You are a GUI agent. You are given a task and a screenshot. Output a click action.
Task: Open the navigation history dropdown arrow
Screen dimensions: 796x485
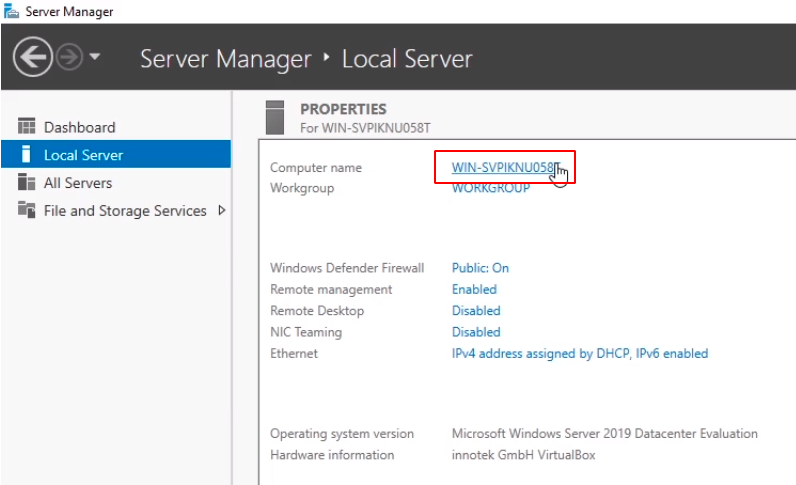pyautogui.click(x=95, y=56)
